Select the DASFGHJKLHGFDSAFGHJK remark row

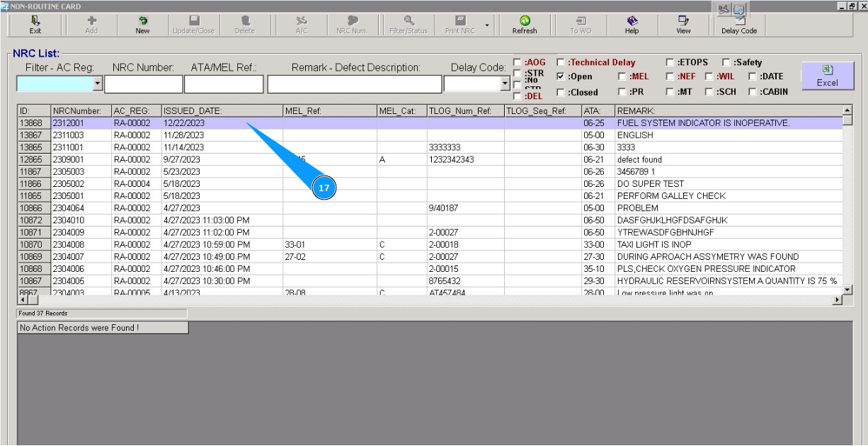[430, 220]
